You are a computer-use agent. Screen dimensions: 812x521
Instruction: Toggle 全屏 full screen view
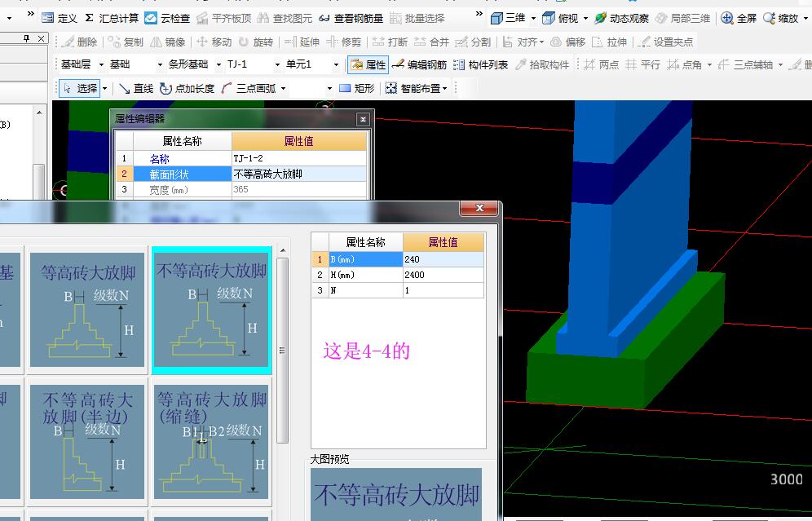click(x=739, y=18)
